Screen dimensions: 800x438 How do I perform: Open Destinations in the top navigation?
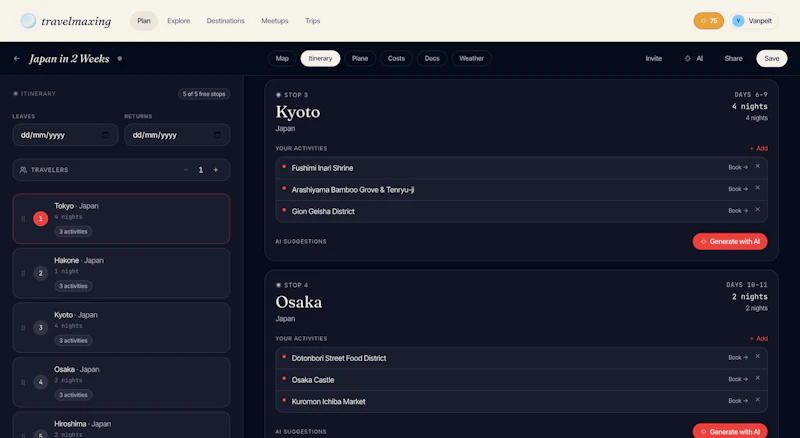tap(226, 21)
